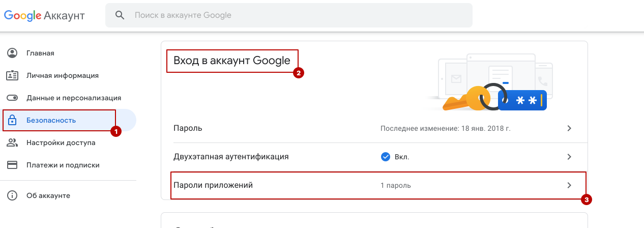Viewport: 644px width, 228px height.
Task: Open Двухэтапная аутентификация settings
Action: click(374, 157)
